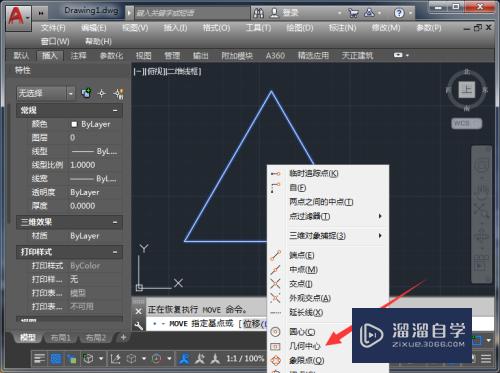The width and height of the screenshot is (500, 373).
Task: Click the Drawing1.dwg title expand arrow
Action: pos(129,13)
